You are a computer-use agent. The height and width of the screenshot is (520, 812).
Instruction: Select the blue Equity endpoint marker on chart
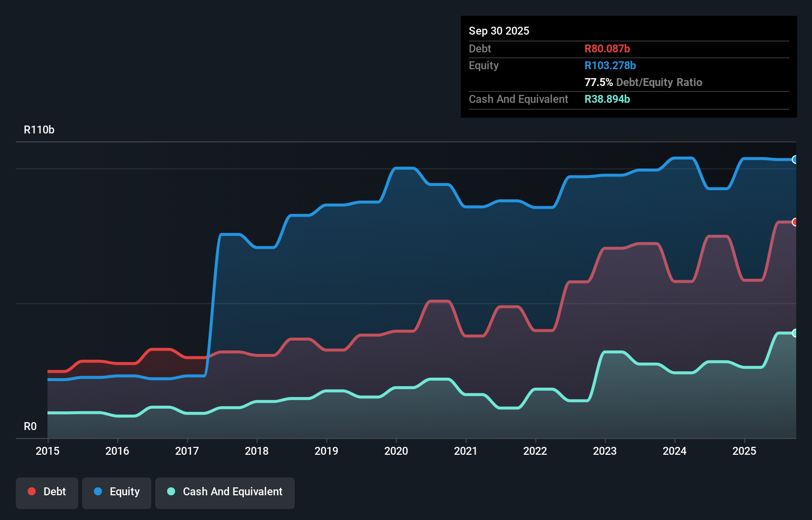tap(795, 160)
